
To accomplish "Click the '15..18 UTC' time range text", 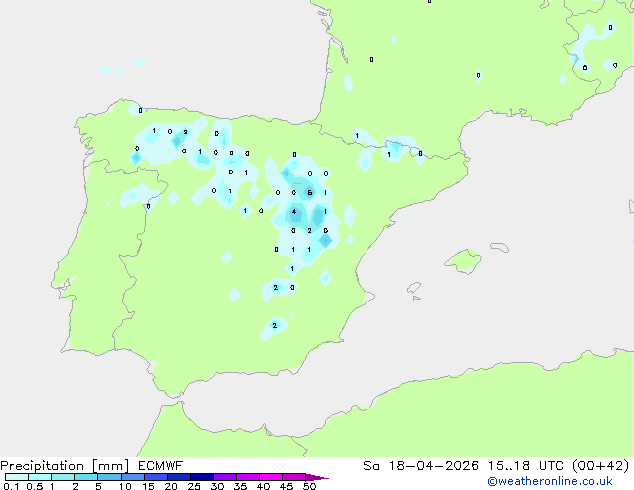I will 525,466.
